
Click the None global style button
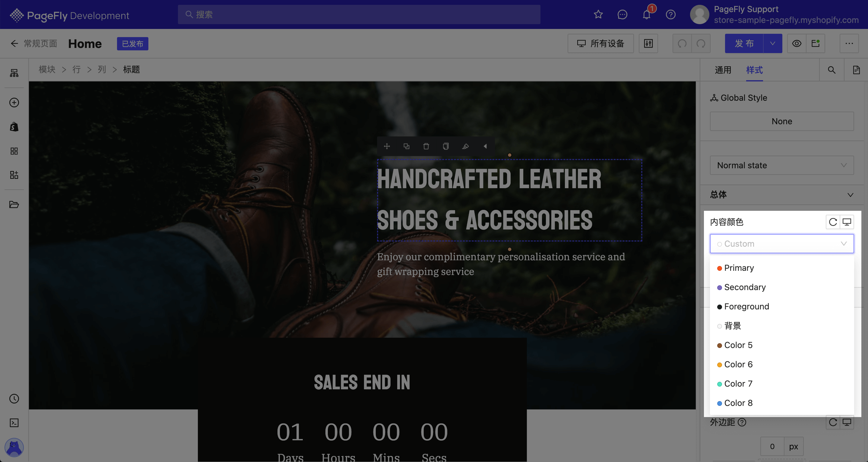pos(782,121)
